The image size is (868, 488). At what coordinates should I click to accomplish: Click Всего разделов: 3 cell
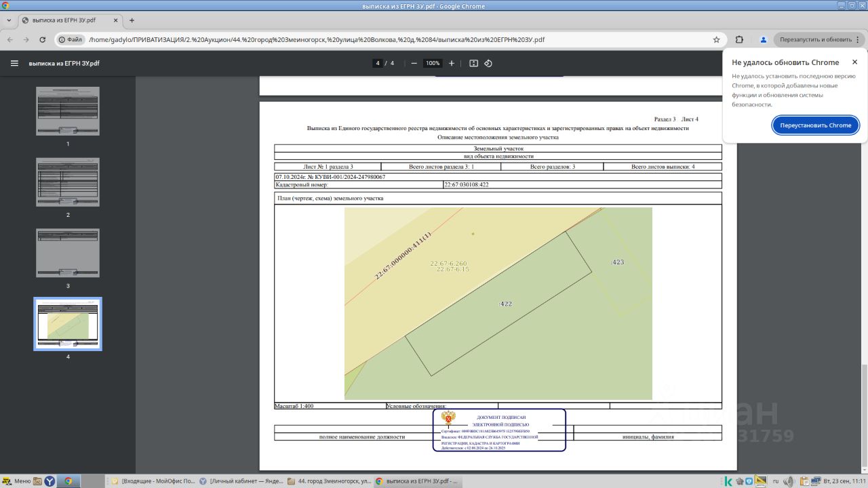coord(552,166)
